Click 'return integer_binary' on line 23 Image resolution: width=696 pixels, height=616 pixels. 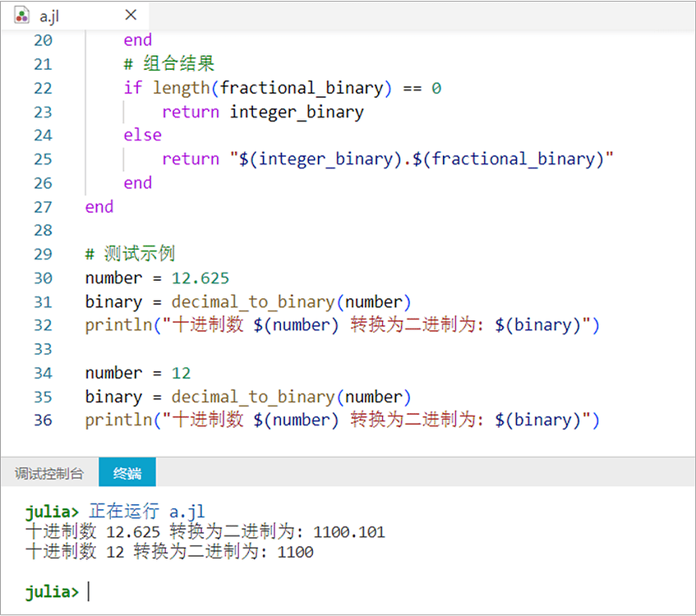tap(263, 113)
